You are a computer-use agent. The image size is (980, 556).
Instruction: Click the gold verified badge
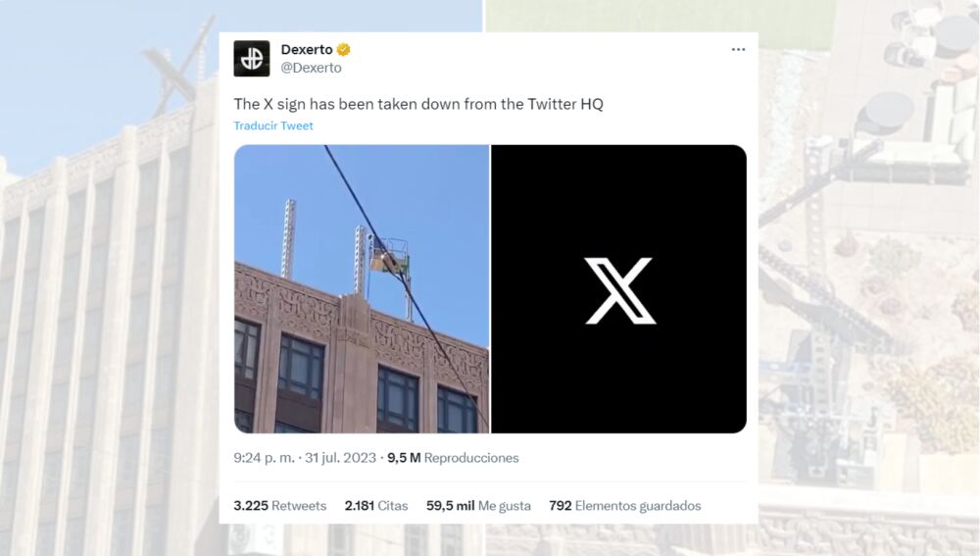pyautogui.click(x=343, y=49)
